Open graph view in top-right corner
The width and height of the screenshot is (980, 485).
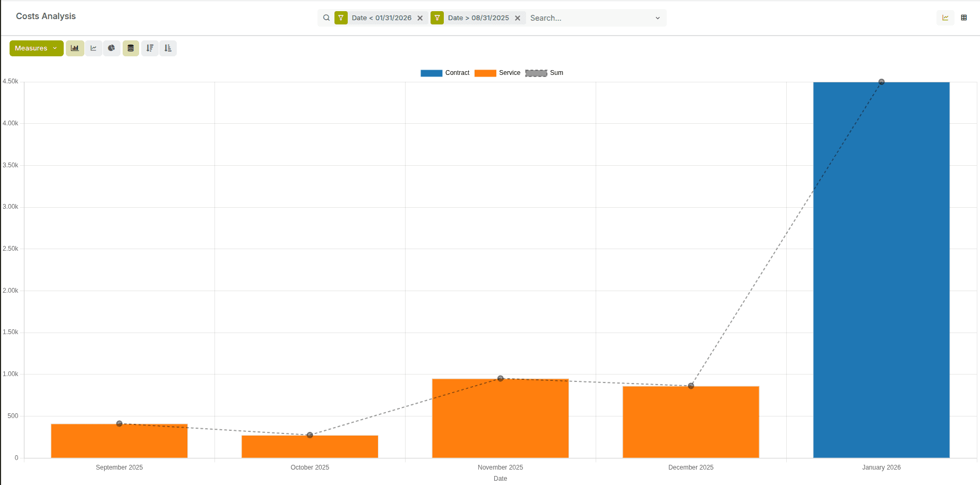tap(945, 18)
